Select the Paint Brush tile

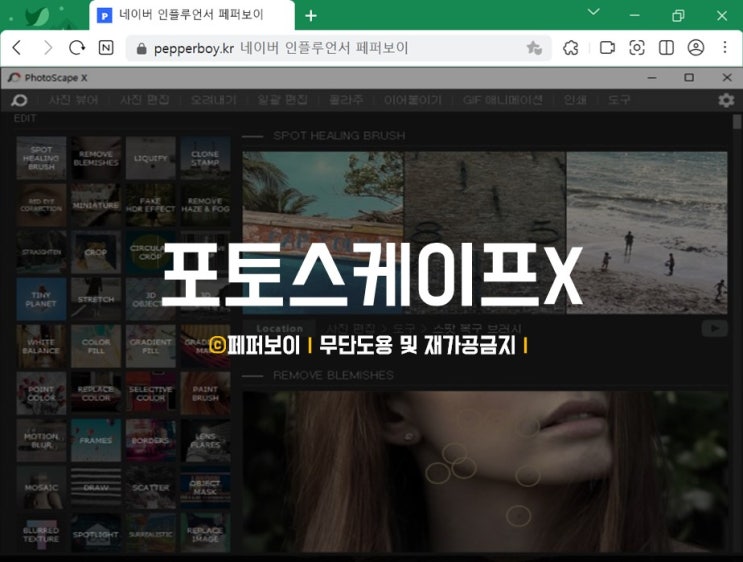tap(205, 393)
